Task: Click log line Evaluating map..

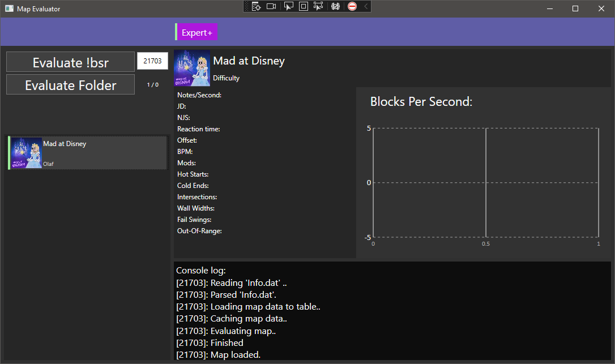Action: point(226,331)
